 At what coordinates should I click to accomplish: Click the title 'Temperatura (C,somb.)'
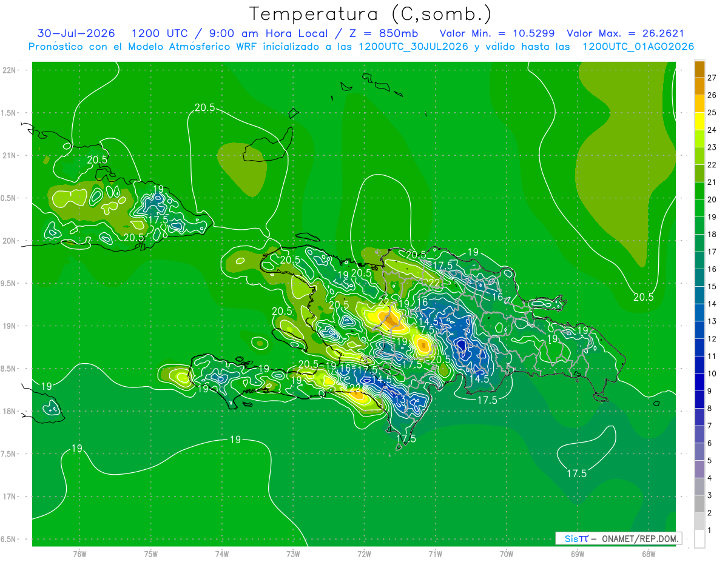(371, 14)
